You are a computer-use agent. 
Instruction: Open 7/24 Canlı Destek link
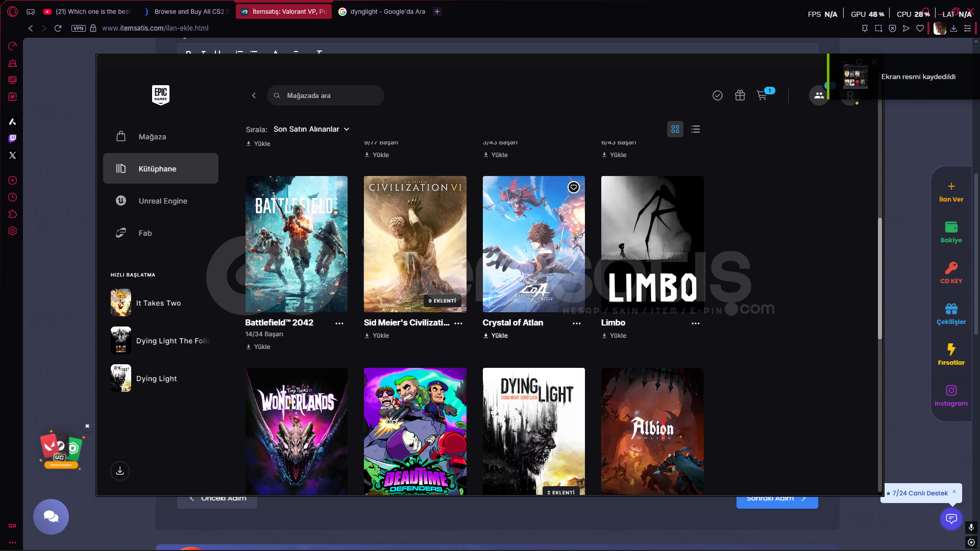(x=919, y=493)
